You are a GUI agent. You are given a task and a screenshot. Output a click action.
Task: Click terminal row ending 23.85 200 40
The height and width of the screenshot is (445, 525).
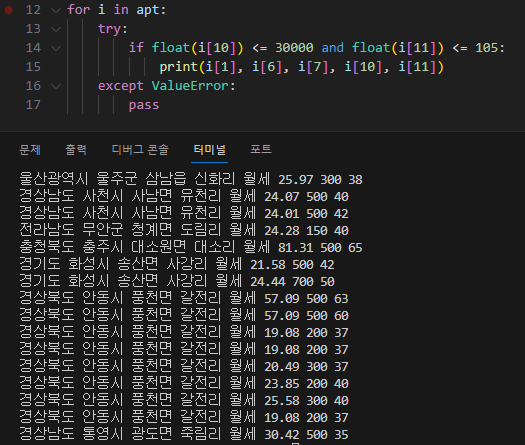[x=184, y=383]
